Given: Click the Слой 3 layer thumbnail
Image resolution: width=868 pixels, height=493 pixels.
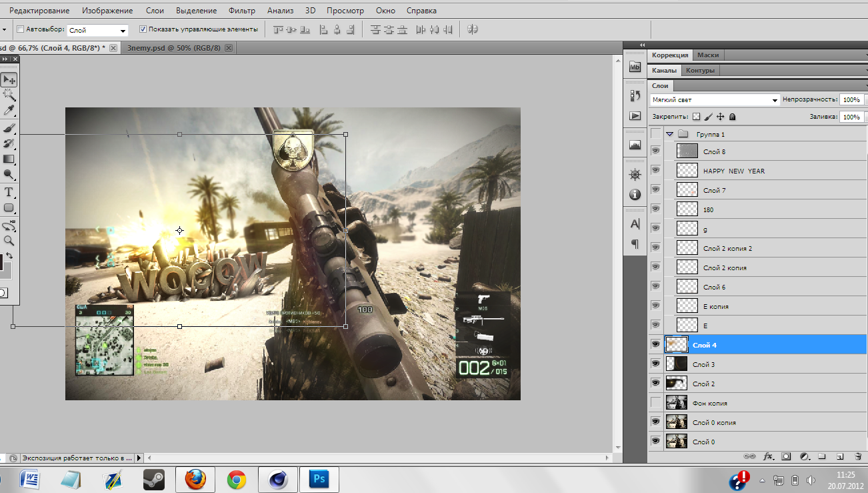Looking at the screenshot, I should [676, 364].
